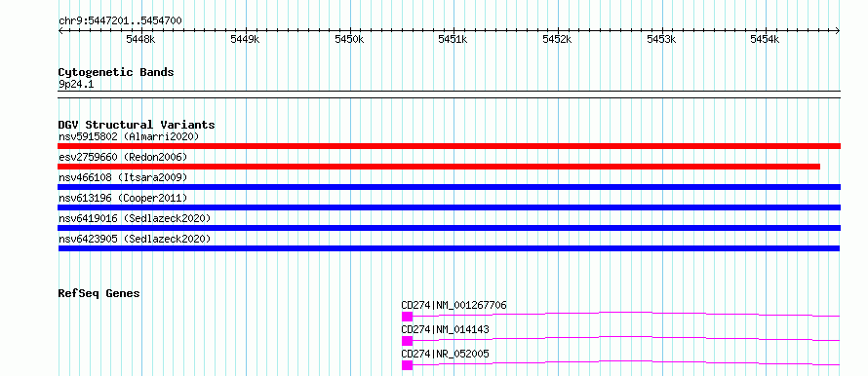Click the 5454k ruler label
The image size is (868, 376).
tap(765, 39)
